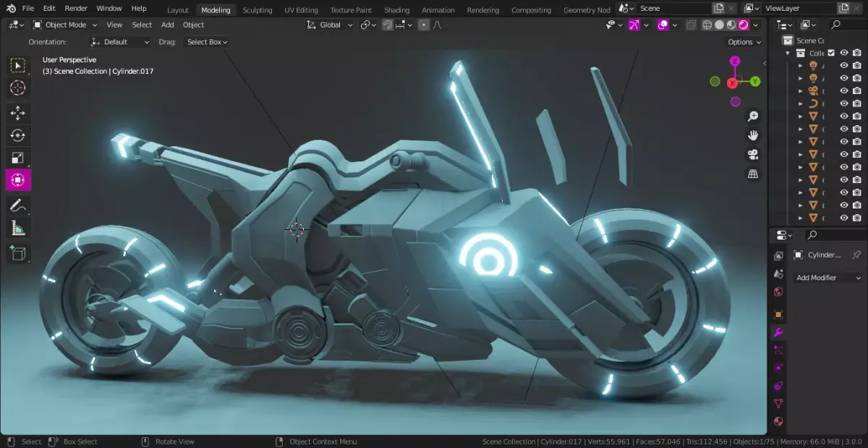The width and height of the screenshot is (868, 448).
Task: Click the green Y axis of the navigation gizmo
Action: (x=755, y=82)
